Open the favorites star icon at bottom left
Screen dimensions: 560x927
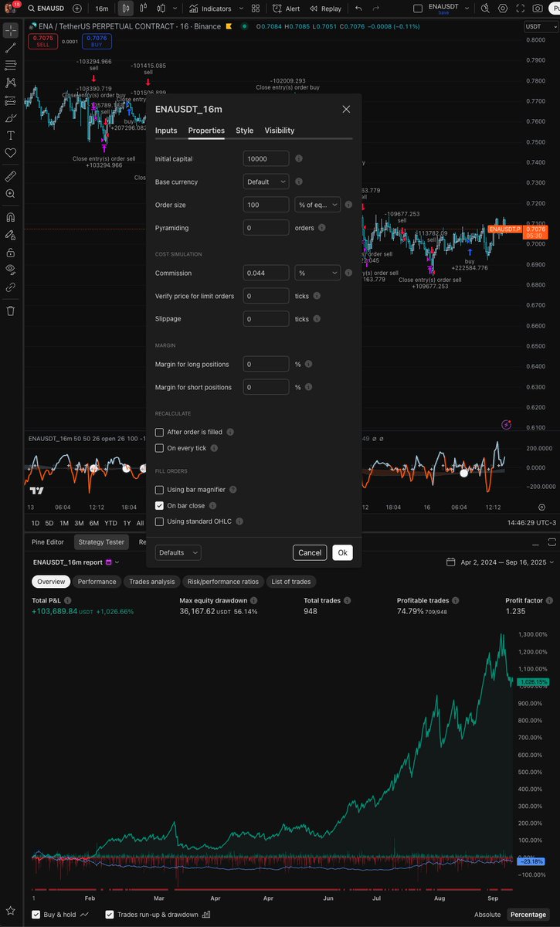[x=11, y=912]
